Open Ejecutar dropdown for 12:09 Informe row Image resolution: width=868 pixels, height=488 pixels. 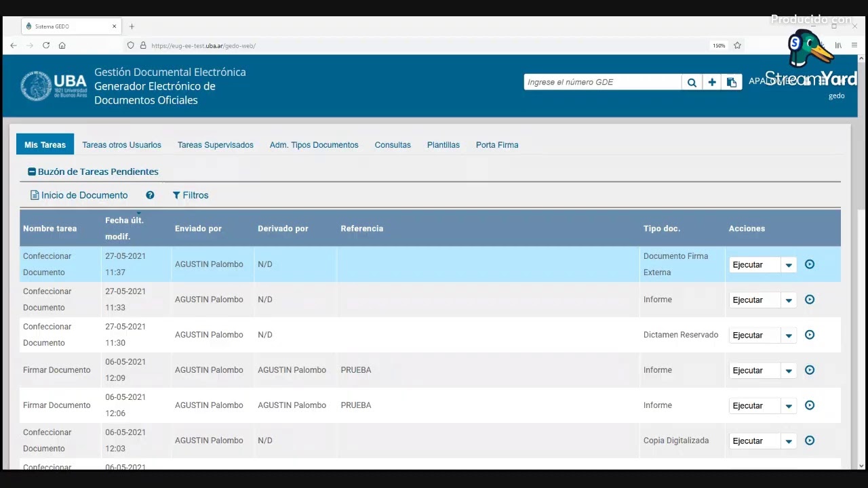tap(789, 371)
